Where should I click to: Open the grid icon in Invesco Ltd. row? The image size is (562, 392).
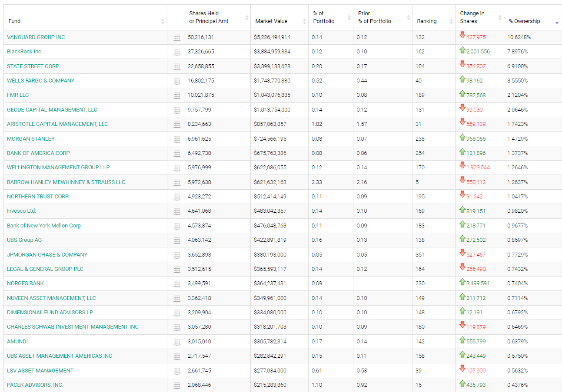pos(177,211)
